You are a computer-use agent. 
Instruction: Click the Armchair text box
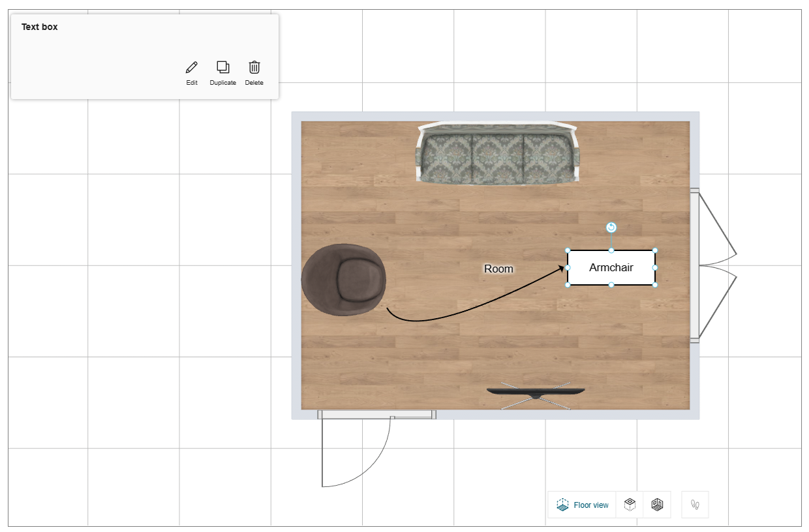611,267
